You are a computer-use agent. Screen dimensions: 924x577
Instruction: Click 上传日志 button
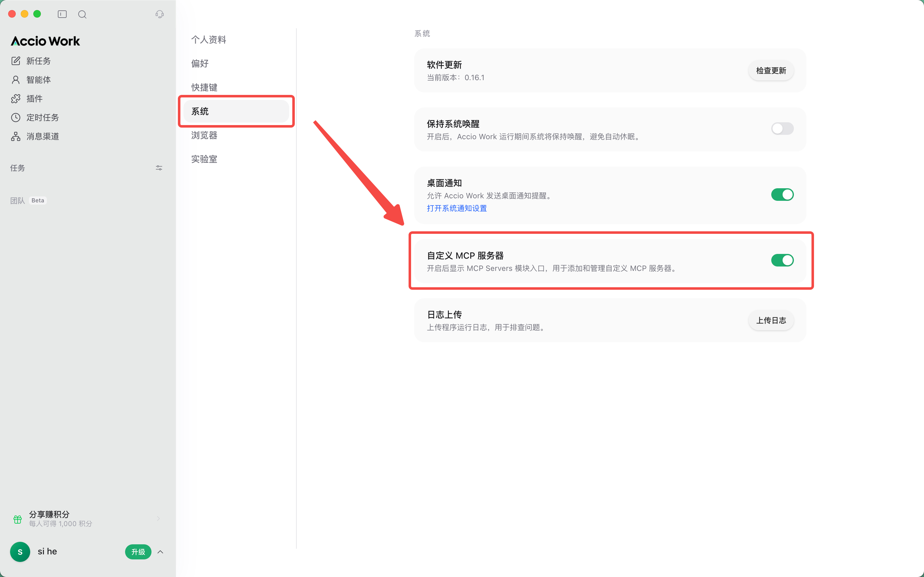(x=771, y=321)
